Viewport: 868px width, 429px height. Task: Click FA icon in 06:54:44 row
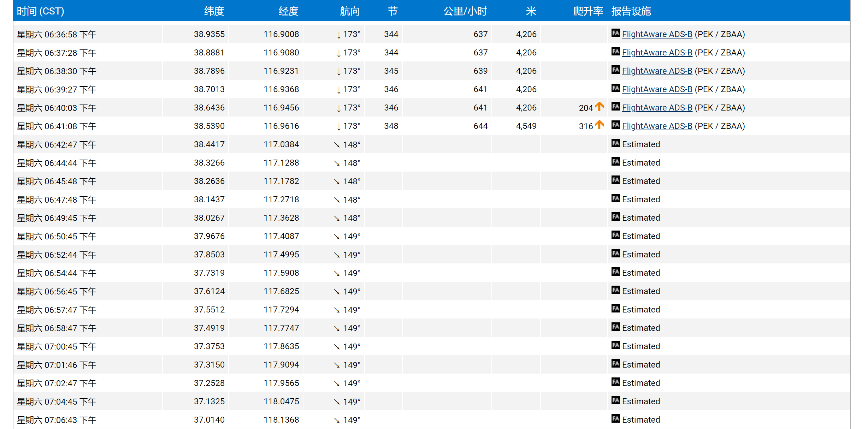(x=616, y=272)
